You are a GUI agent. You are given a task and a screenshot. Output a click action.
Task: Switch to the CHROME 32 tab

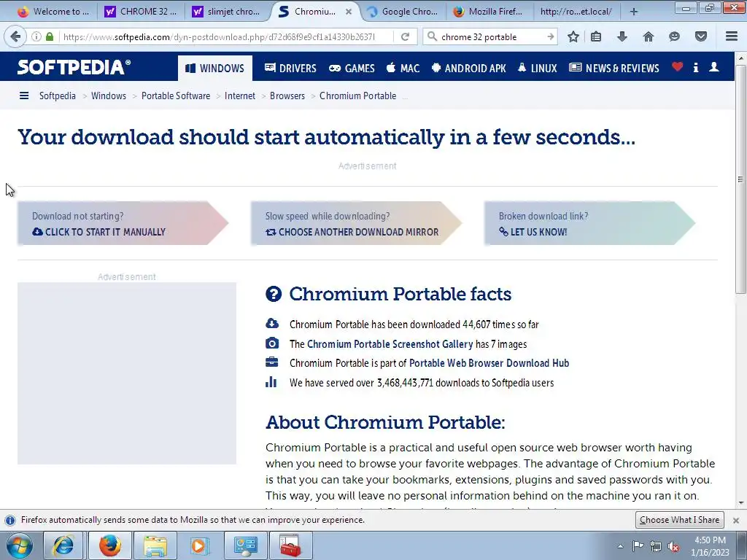pyautogui.click(x=141, y=12)
